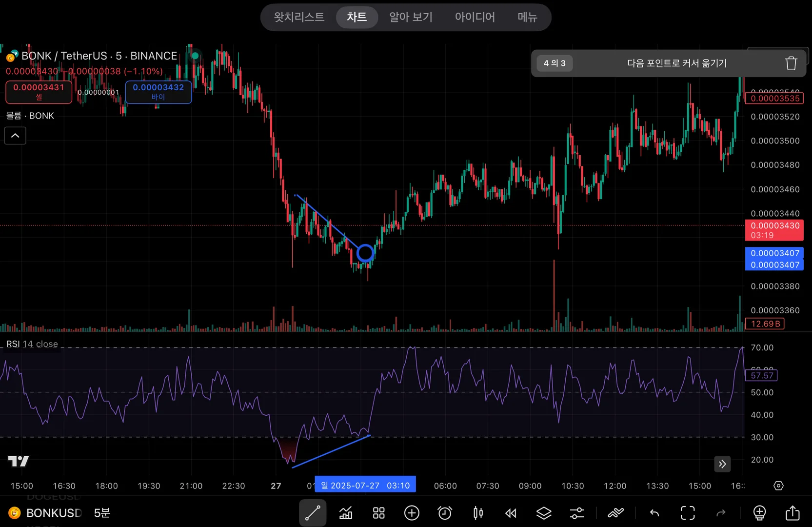
Task: Open chart settings sliders icon
Action: (577, 513)
